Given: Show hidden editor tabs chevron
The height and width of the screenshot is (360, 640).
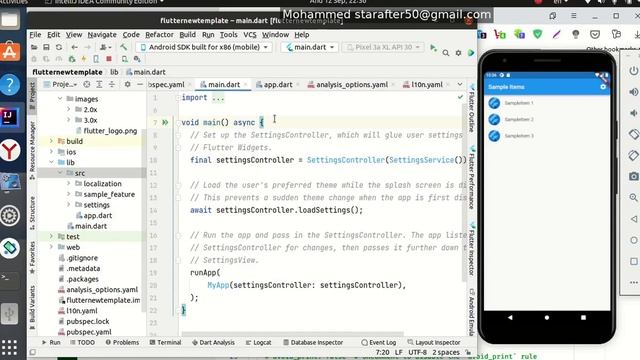Looking at the screenshot, I should point(460,84).
